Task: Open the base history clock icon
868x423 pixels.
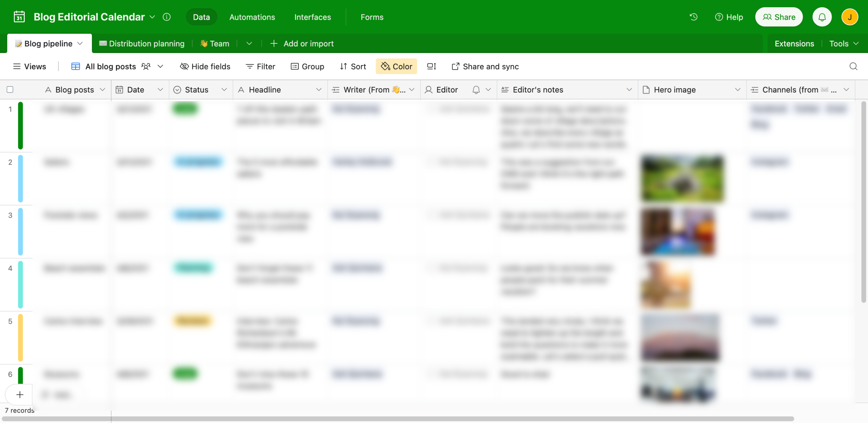Action: [x=693, y=17]
